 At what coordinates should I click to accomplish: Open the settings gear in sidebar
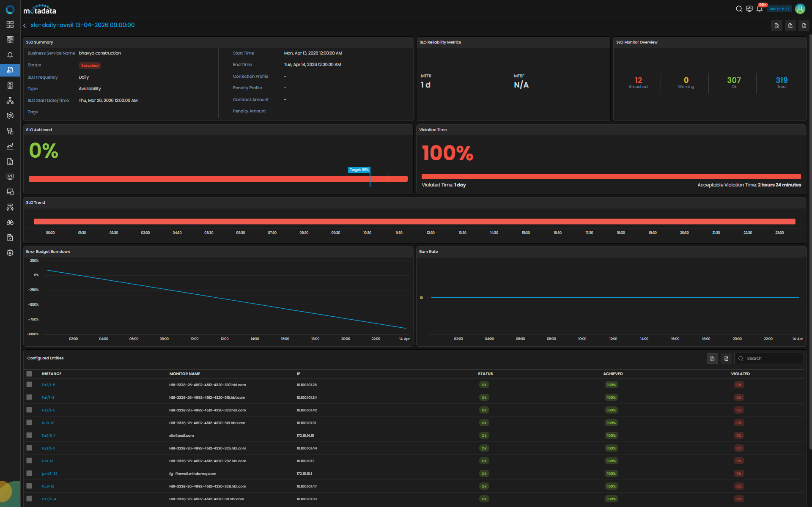tap(10, 253)
